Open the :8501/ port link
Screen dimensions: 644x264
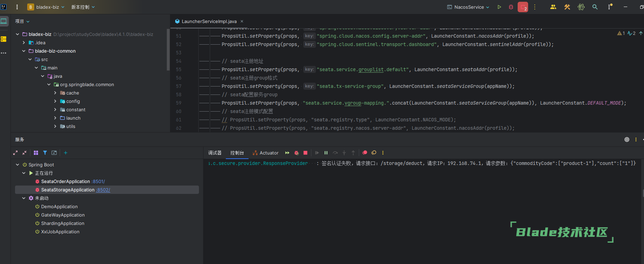pos(98,181)
